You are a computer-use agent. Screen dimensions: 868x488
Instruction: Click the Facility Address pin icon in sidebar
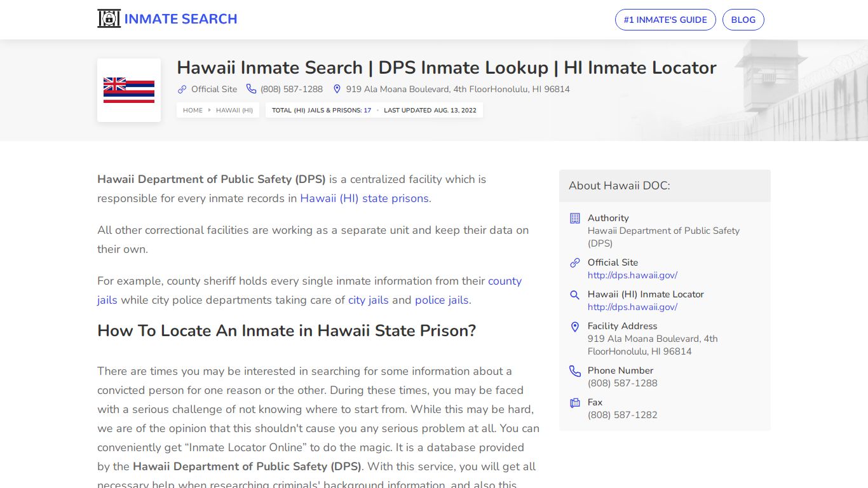(575, 327)
